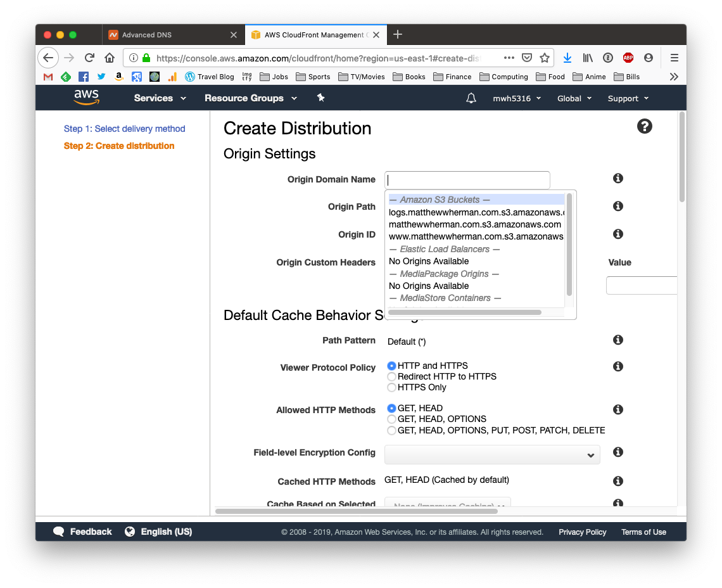The height and width of the screenshot is (588, 722).
Task: Open the Terms of Use link
Action: [x=643, y=532]
